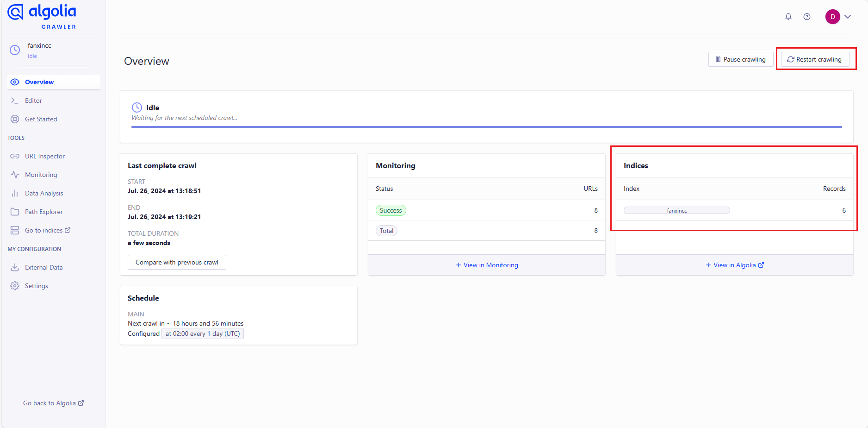Click the records count 6

[x=844, y=210]
